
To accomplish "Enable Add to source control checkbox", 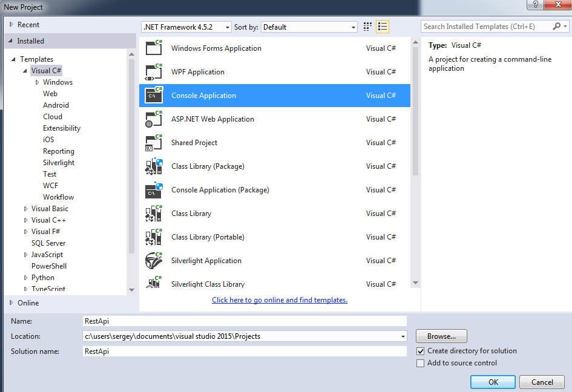I will [421, 363].
